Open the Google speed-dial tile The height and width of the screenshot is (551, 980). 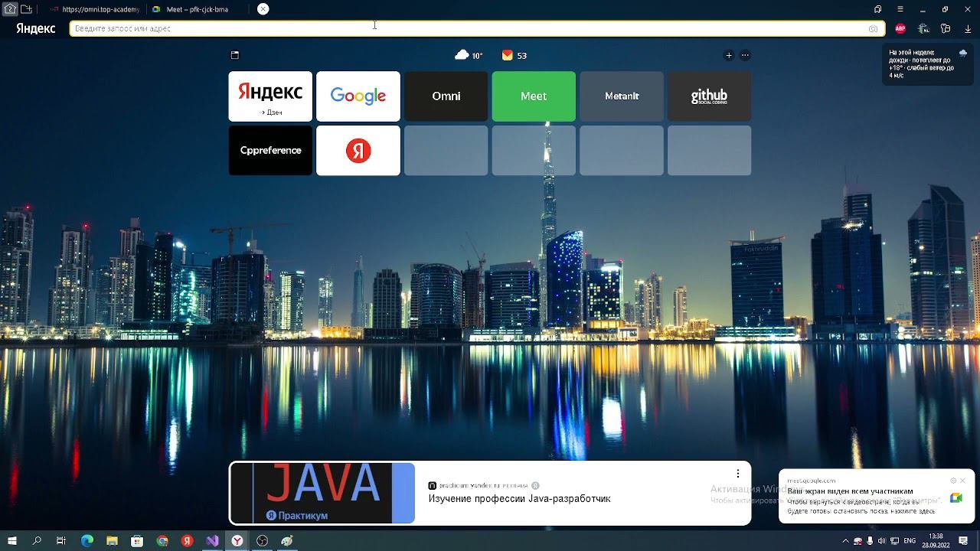(x=358, y=96)
